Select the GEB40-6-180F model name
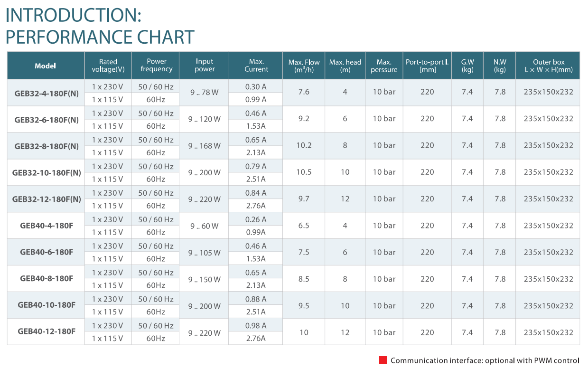588x369 pixels. point(47,252)
